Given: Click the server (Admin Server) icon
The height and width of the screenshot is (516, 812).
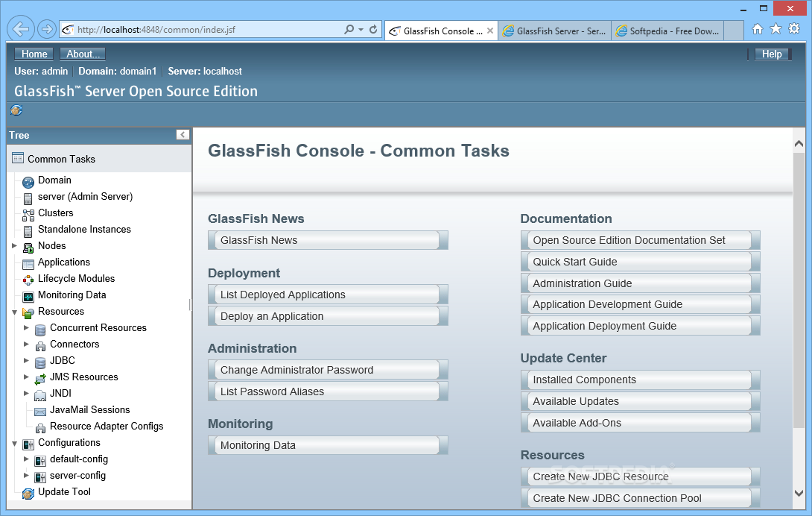Looking at the screenshot, I should pyautogui.click(x=28, y=198).
